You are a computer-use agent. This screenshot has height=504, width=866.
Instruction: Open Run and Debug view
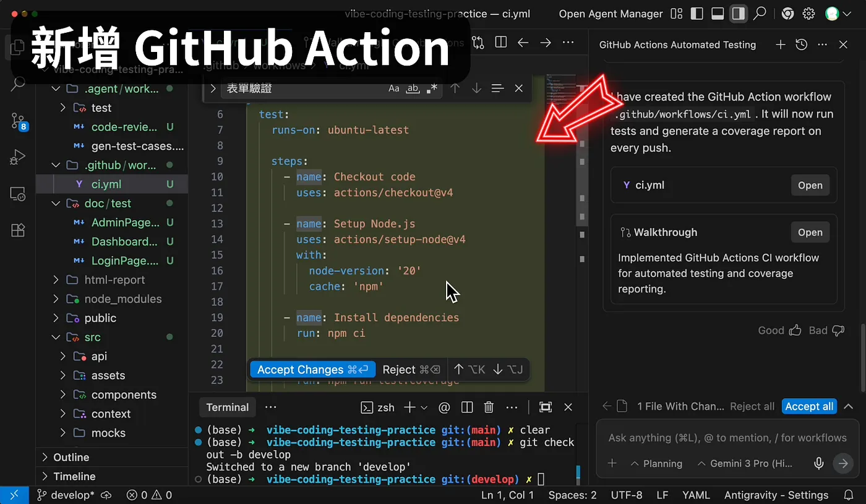[x=18, y=157]
